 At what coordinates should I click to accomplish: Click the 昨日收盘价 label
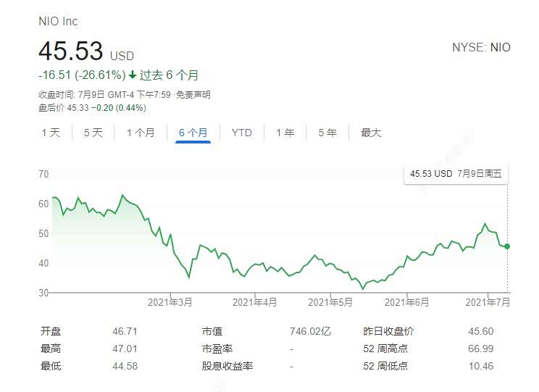[x=388, y=331]
